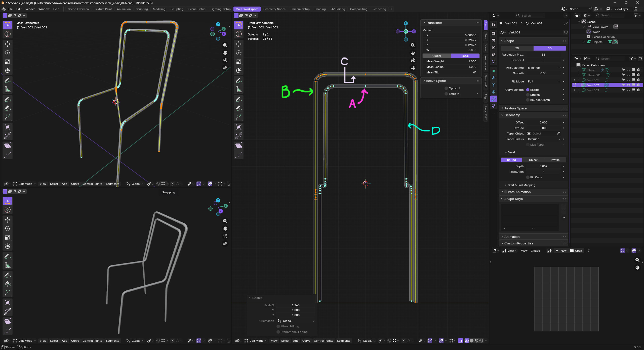Screen dimensions: 644x350
Task: Open the Tool tab in viewport sidebar
Action: 486,36
